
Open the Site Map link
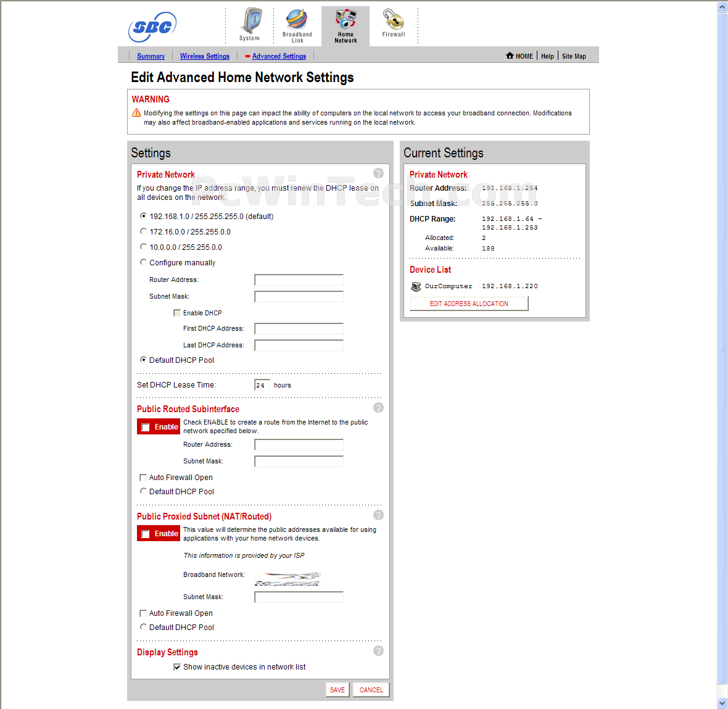pyautogui.click(x=574, y=56)
